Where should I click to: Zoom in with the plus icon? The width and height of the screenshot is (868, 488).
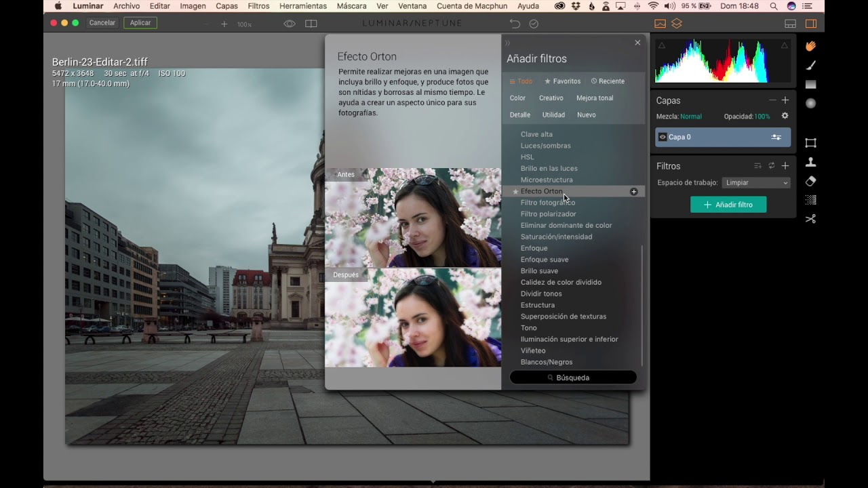(x=224, y=24)
